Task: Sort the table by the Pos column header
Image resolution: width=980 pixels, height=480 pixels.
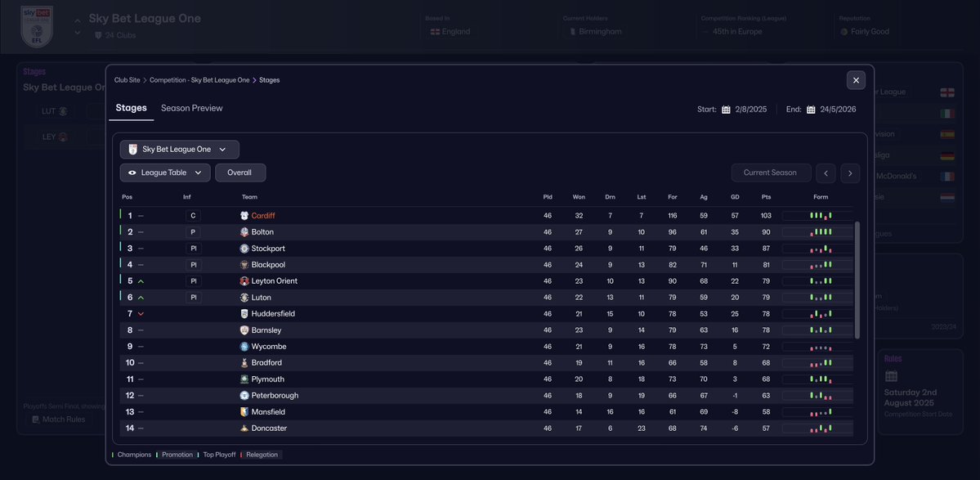Action: (x=127, y=197)
